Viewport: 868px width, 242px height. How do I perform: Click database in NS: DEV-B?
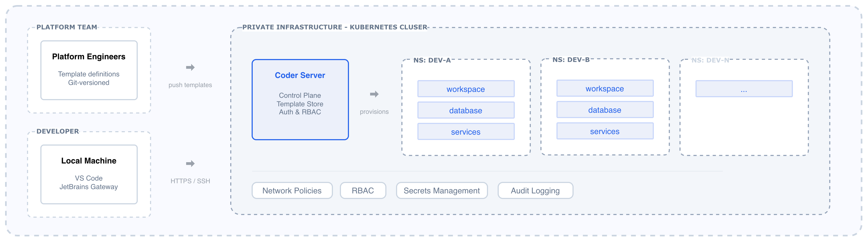point(605,110)
